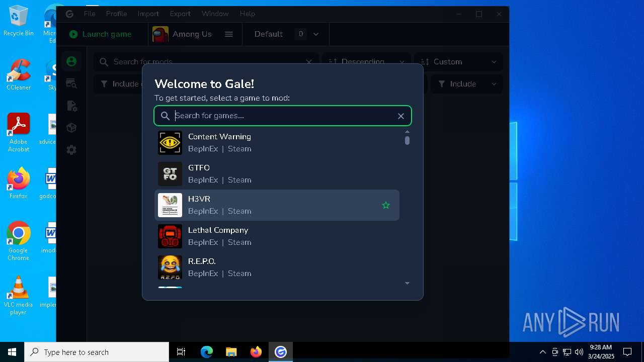
Task: Open Firefox desktop shortcut
Action: point(19,184)
